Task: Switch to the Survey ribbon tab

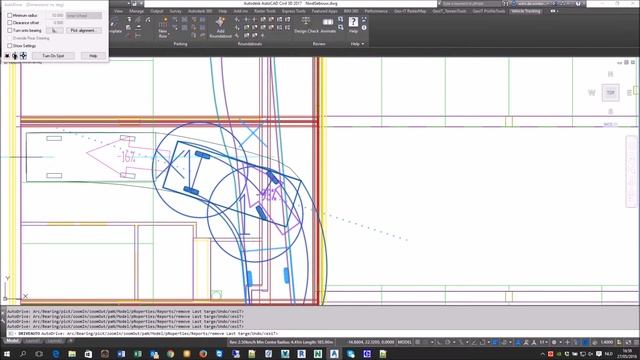Action: [176, 11]
